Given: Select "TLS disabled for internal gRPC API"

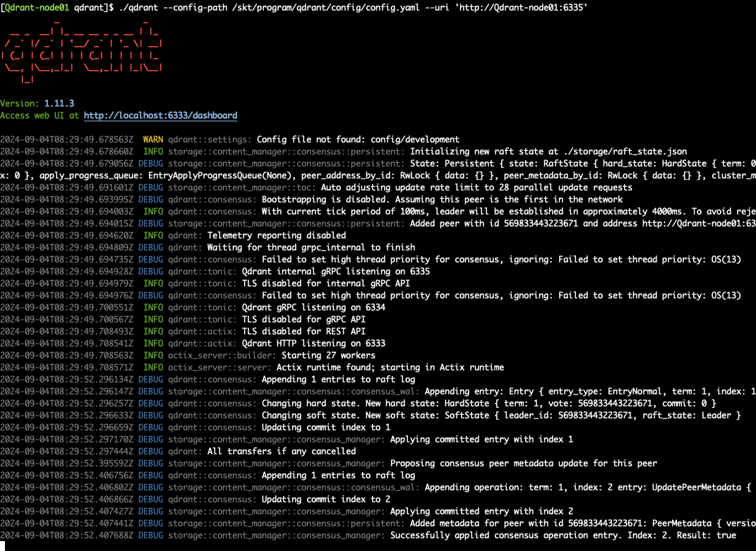Looking at the screenshot, I should tap(325, 284).
